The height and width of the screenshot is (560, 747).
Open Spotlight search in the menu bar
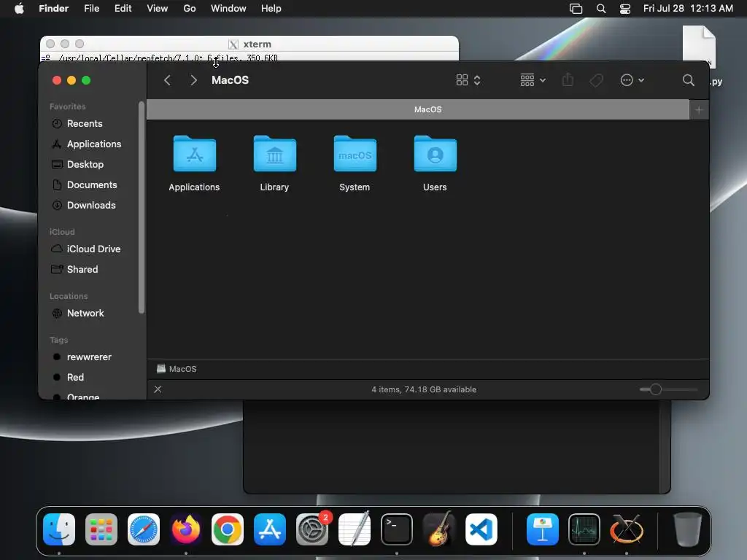601,9
